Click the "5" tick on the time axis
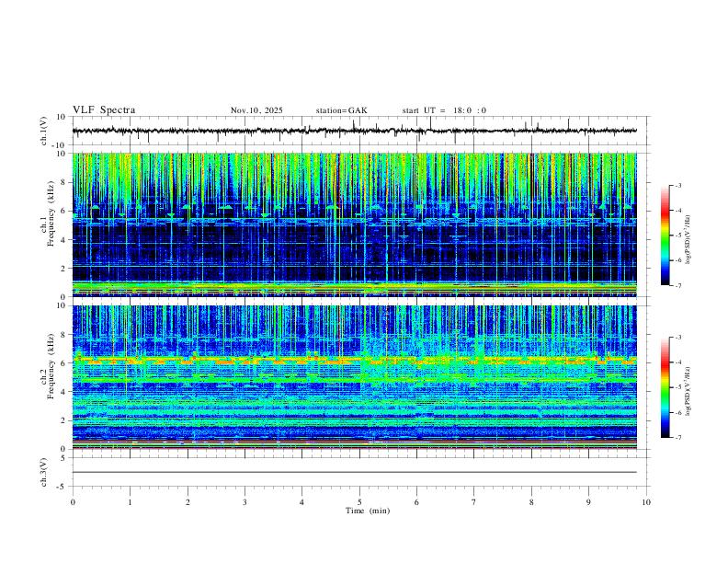This screenshot has height=563, width=728. click(359, 502)
